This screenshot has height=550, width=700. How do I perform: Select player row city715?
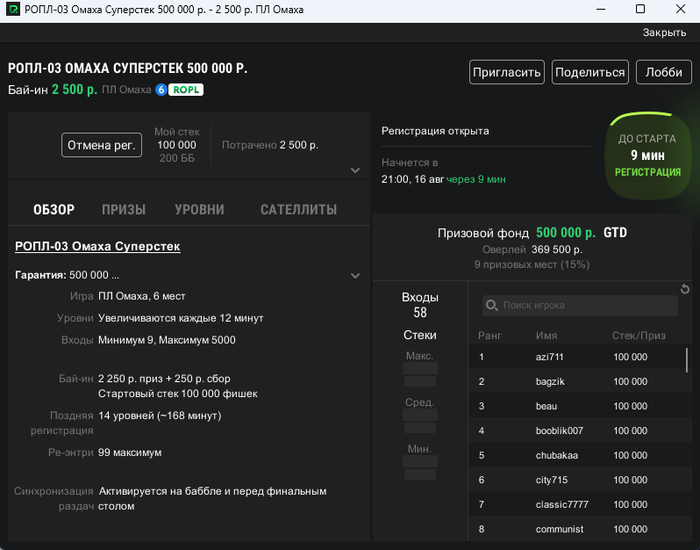click(x=580, y=479)
